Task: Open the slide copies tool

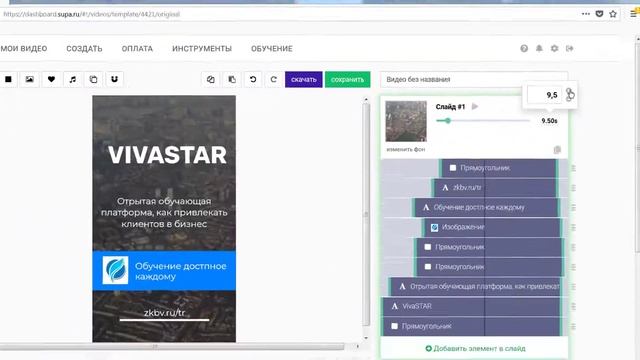Action: (93, 79)
